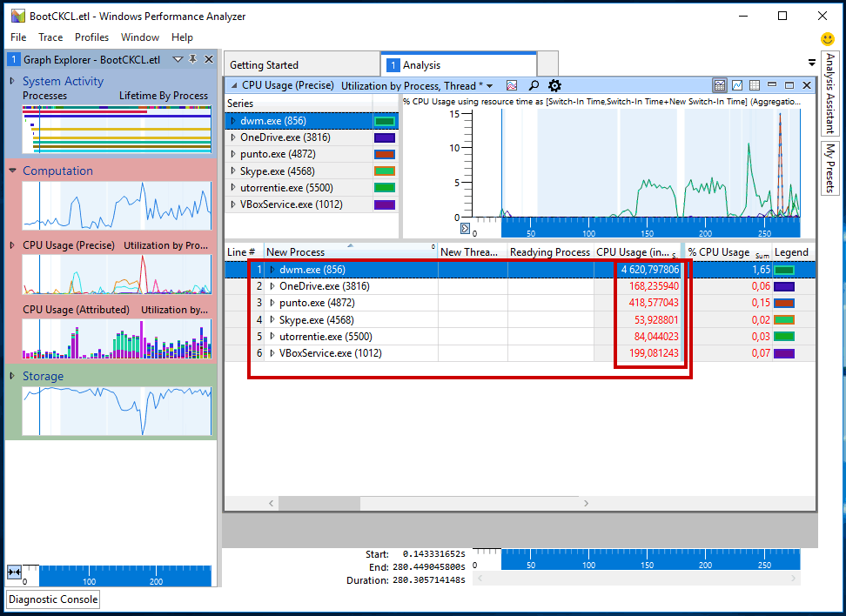Open the view editor gear icon

pyautogui.click(x=554, y=85)
